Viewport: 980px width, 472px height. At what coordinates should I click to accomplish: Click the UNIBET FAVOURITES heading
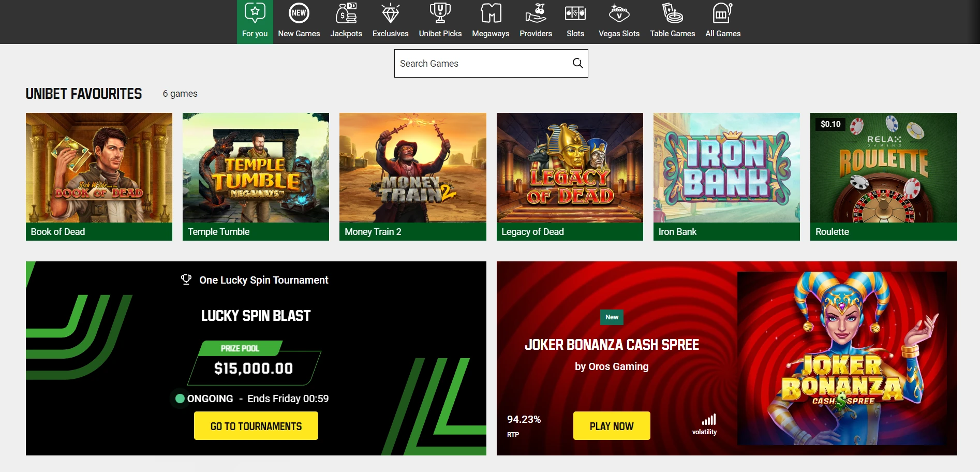click(x=84, y=94)
